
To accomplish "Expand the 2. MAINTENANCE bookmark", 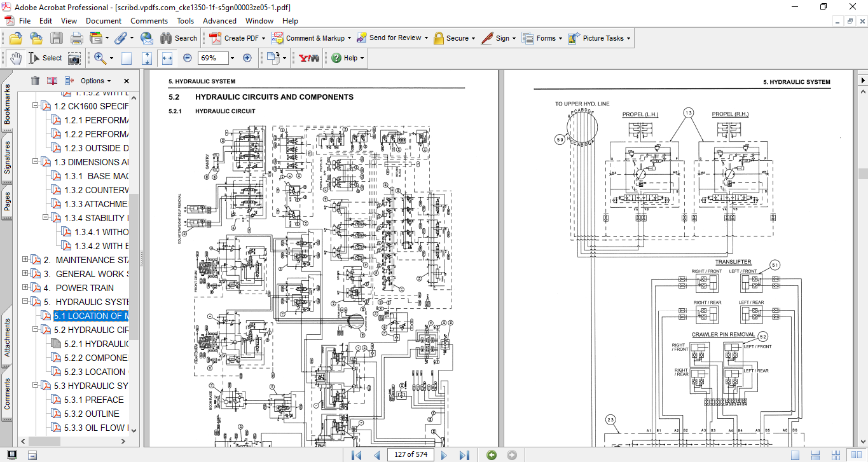I will coord(25,259).
